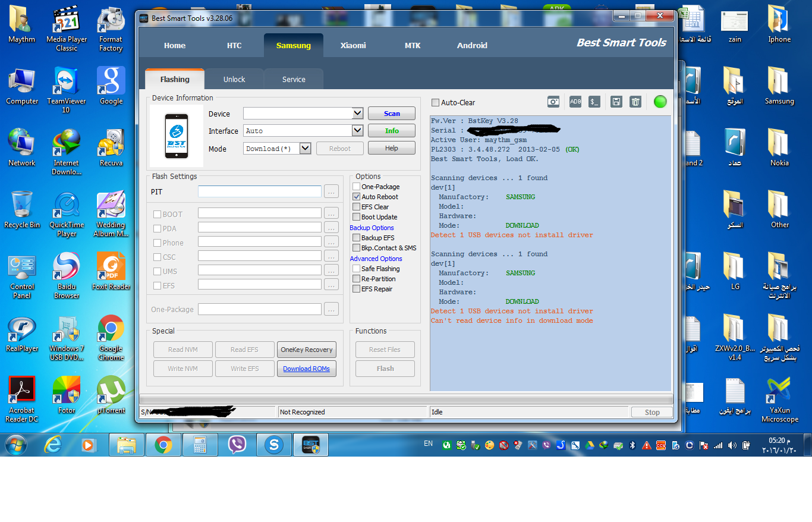Enable the EFS Repair checkbox
This screenshot has height=522, width=812.
(356, 289)
